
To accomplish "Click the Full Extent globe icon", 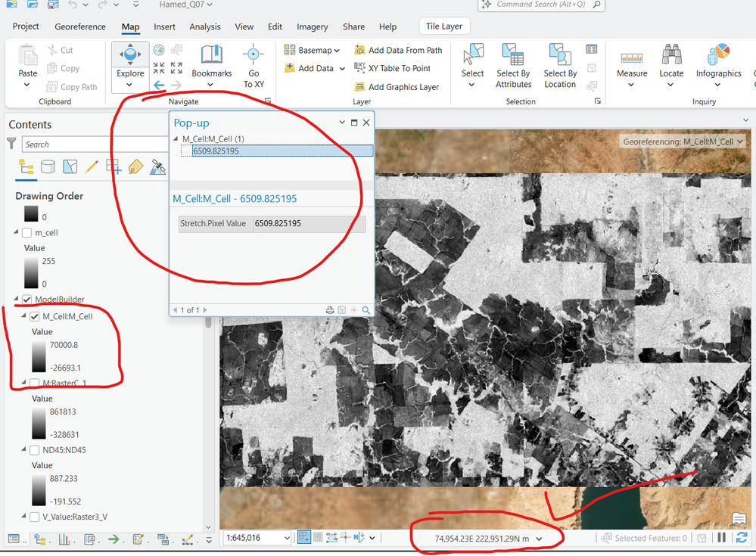I will (159, 50).
